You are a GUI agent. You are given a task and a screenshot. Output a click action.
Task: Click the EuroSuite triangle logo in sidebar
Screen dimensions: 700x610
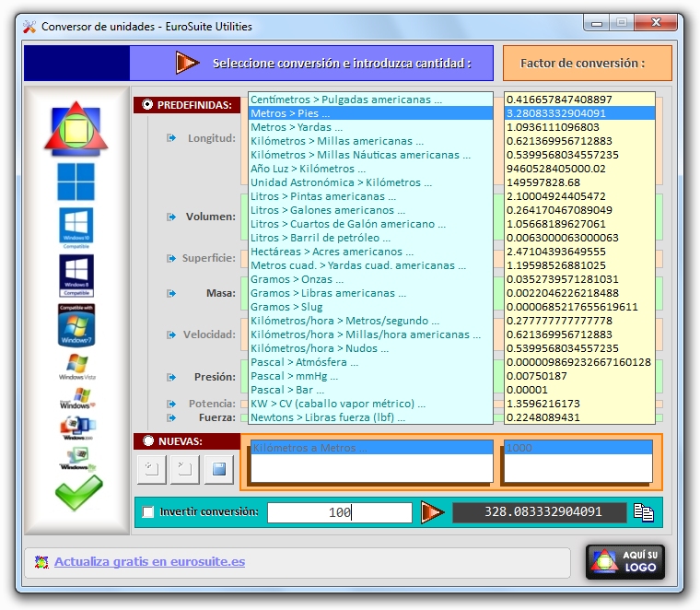76,128
